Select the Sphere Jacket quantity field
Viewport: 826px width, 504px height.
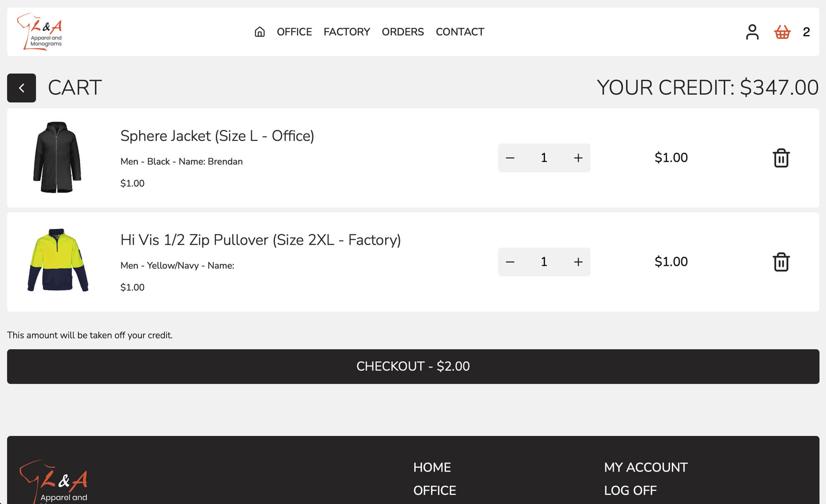pyautogui.click(x=544, y=158)
